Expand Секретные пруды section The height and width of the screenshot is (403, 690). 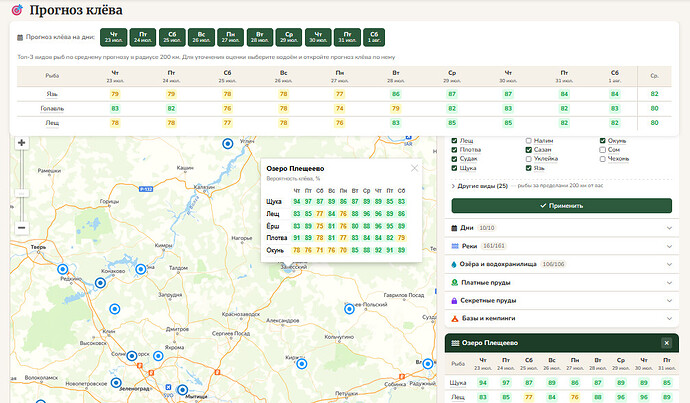click(x=562, y=300)
